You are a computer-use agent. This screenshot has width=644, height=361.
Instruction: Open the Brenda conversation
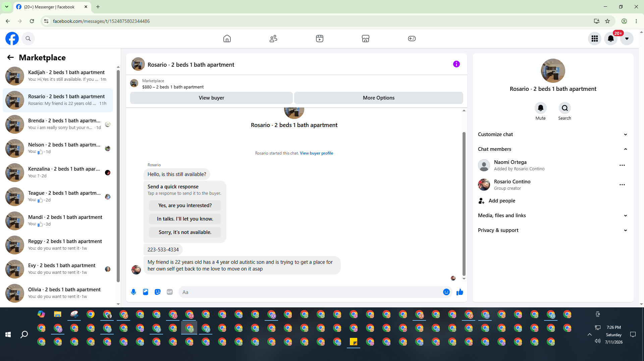(x=58, y=124)
